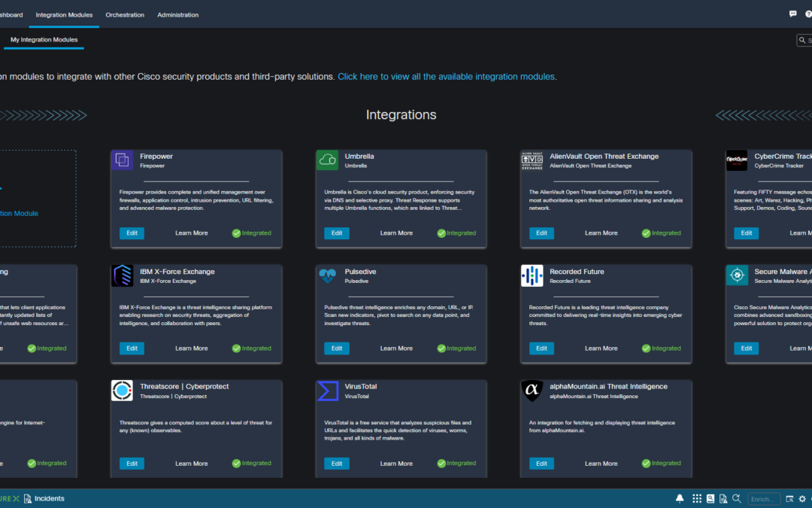Image resolution: width=812 pixels, height=508 pixels.
Task: Select the My Integration Modules subtab
Action: pyautogui.click(x=44, y=40)
